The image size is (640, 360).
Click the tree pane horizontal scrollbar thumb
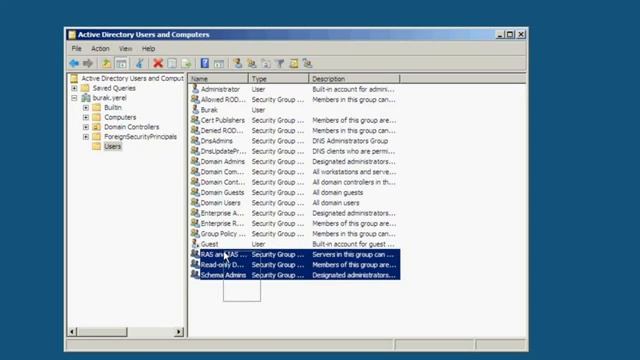(x=102, y=332)
